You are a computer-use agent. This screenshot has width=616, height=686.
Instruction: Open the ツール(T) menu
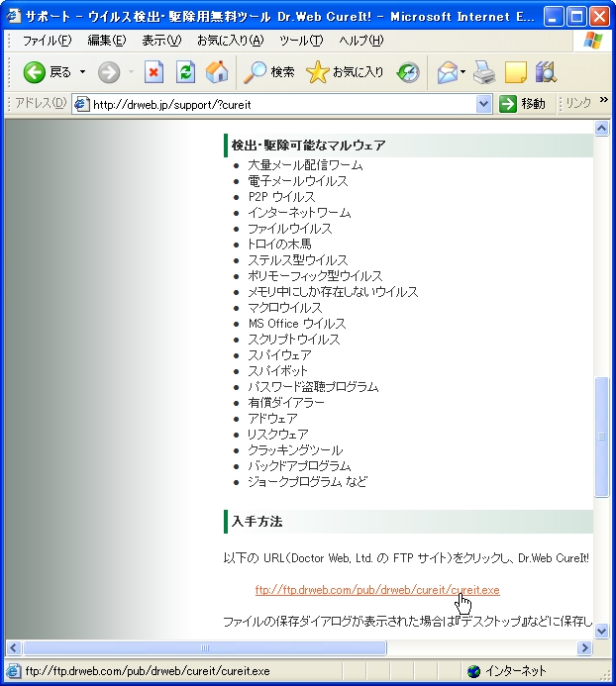coord(301,41)
